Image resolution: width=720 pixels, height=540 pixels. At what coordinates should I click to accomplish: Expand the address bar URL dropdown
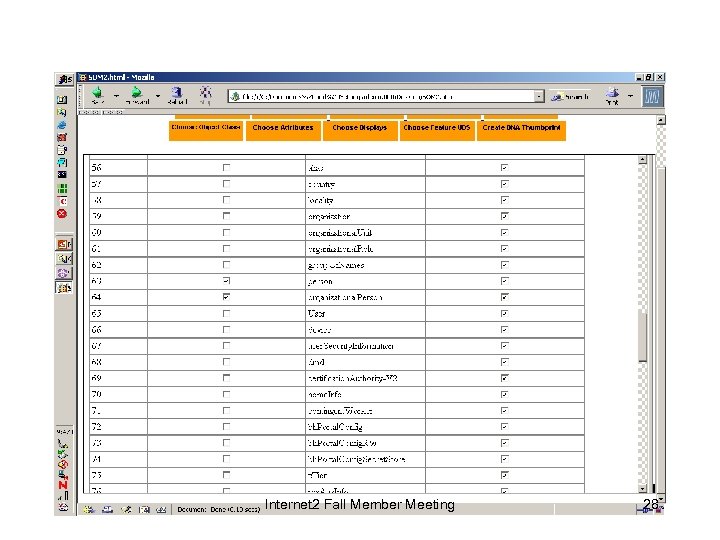539,96
